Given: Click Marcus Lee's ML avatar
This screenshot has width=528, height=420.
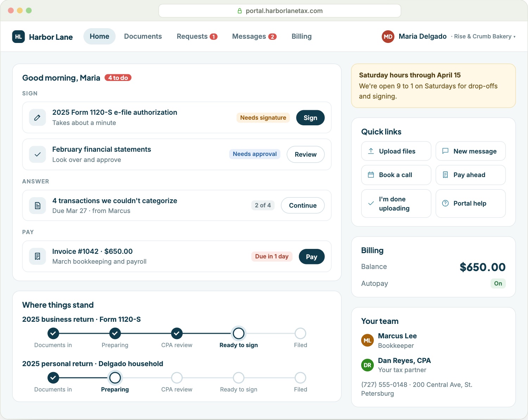Looking at the screenshot, I should tap(367, 340).
